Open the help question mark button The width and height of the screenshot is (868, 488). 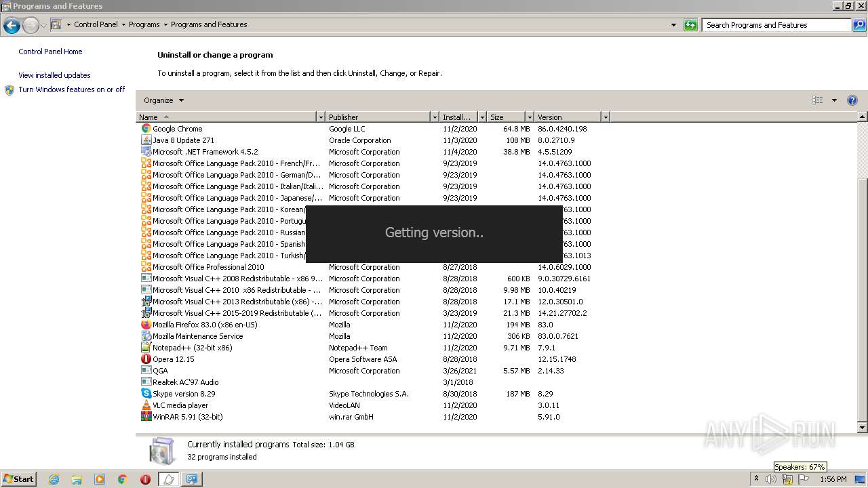pyautogui.click(x=852, y=100)
